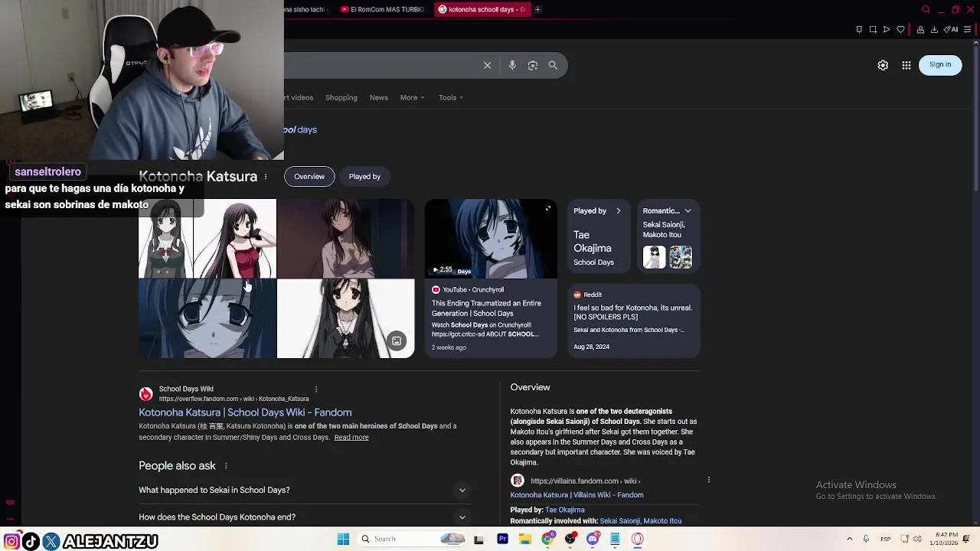Click the scroll to top arrow button

pos(975,44)
